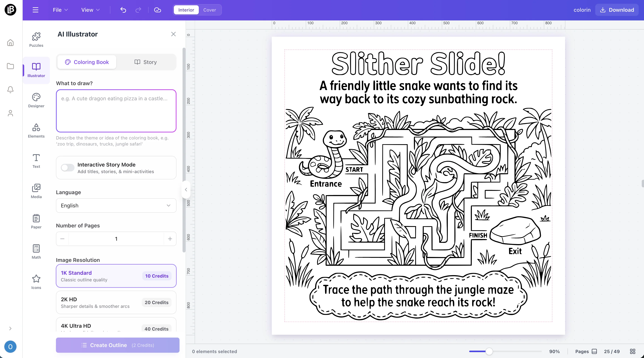The height and width of the screenshot is (358, 644).
Task: Select the Text tool
Action: pyautogui.click(x=36, y=161)
